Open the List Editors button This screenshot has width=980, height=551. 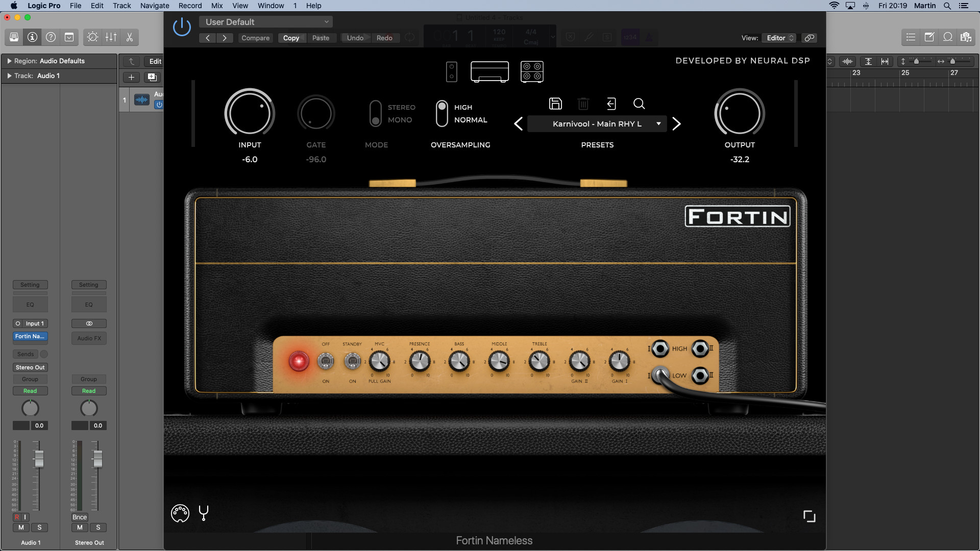pos(911,37)
